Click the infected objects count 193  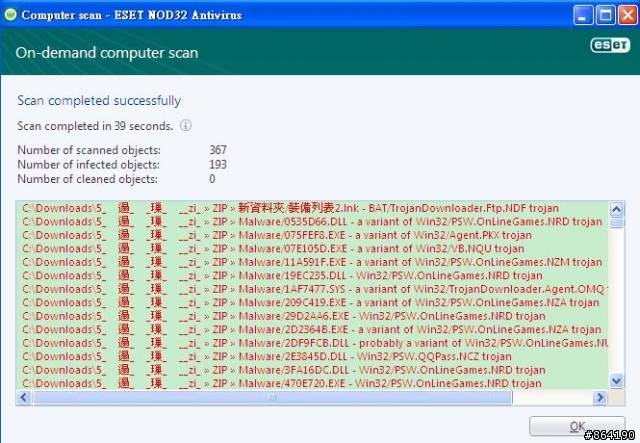tap(218, 165)
